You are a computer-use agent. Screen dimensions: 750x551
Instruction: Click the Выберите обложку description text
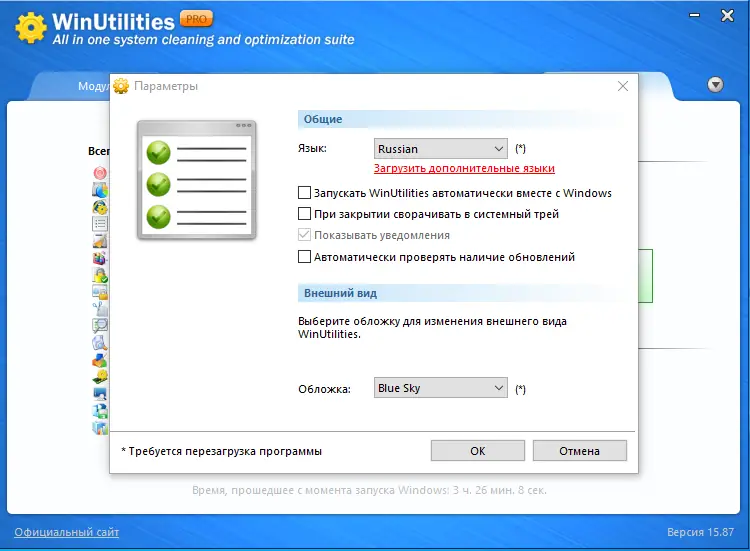coord(432,328)
